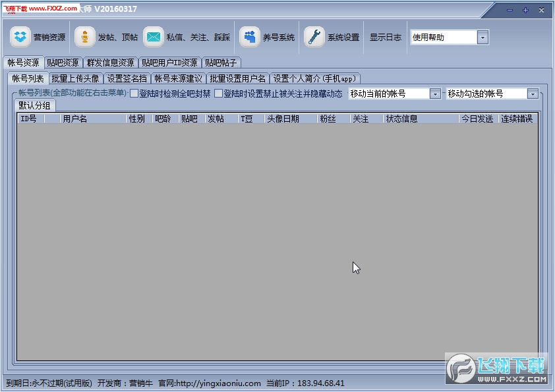Click the Dropbox-style icon beside 营销资源
Screen dimensions: 555x392
[18, 37]
